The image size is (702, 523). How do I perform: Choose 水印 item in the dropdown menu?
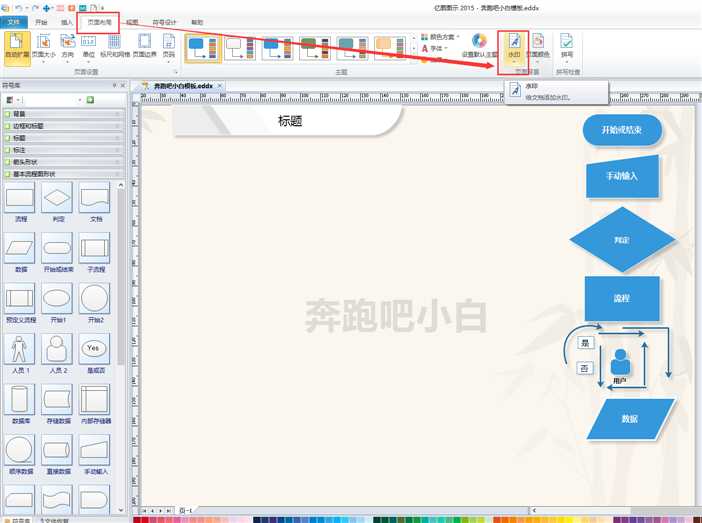tap(556, 91)
